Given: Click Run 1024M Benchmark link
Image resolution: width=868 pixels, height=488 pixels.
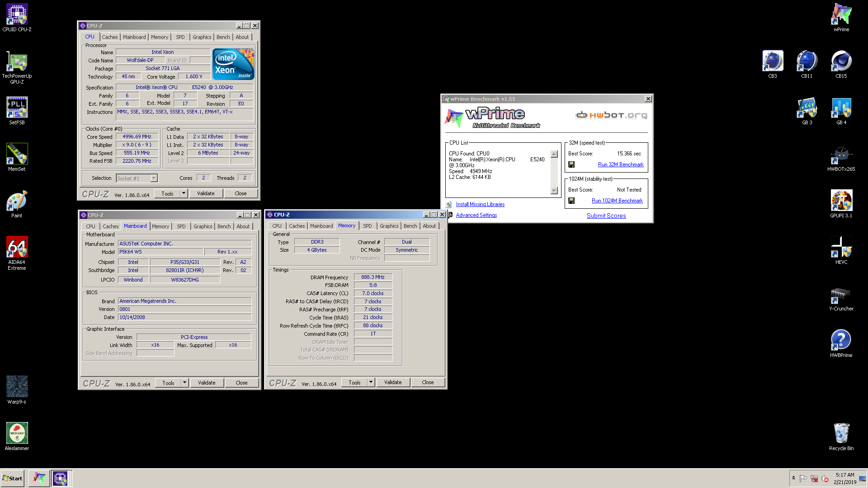Looking at the screenshot, I should point(617,201).
